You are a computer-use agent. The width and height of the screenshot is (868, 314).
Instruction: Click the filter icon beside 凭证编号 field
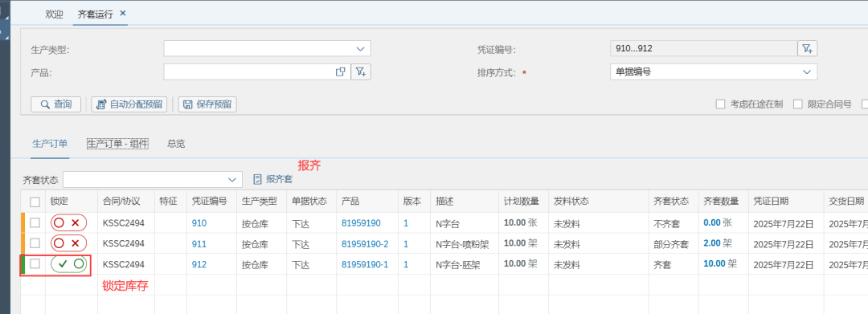807,49
